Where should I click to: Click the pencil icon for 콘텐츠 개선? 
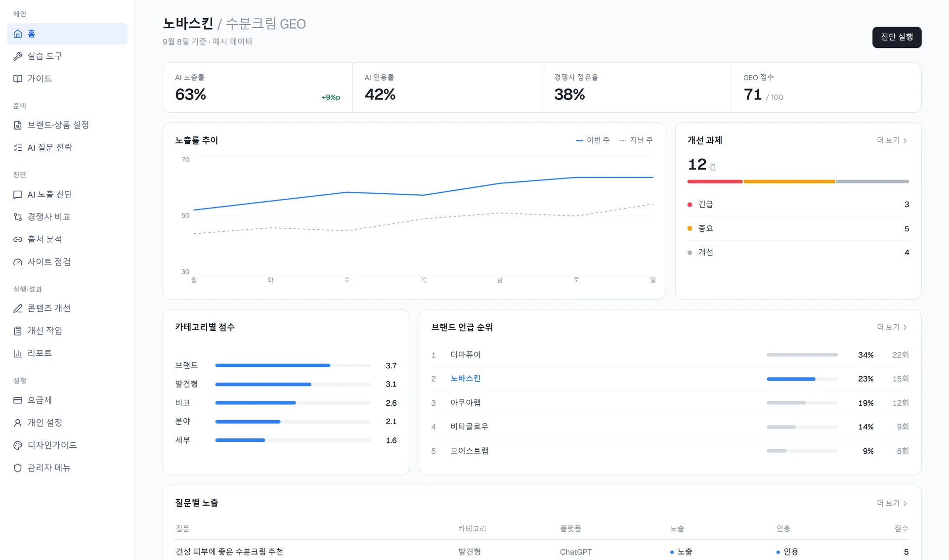click(18, 308)
